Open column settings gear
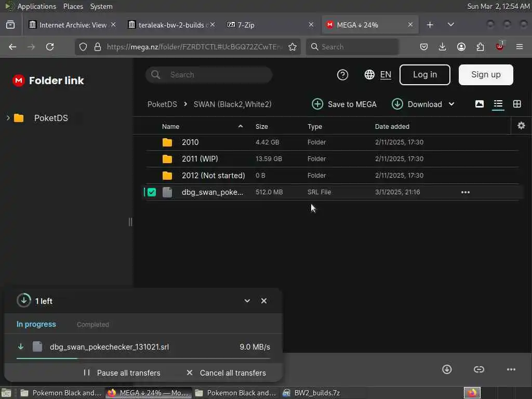 pyautogui.click(x=521, y=126)
